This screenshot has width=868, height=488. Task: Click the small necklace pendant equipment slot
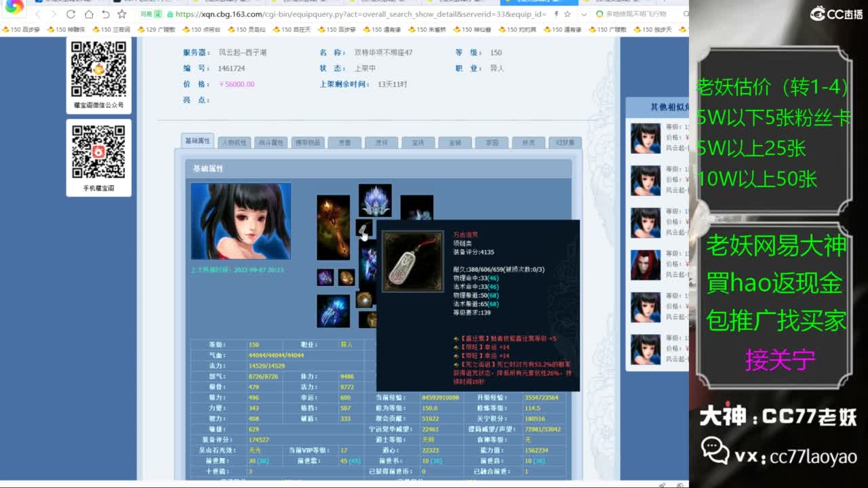(x=363, y=228)
